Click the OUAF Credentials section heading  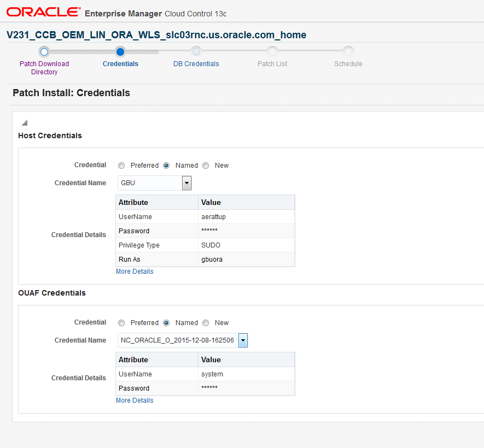click(x=52, y=293)
